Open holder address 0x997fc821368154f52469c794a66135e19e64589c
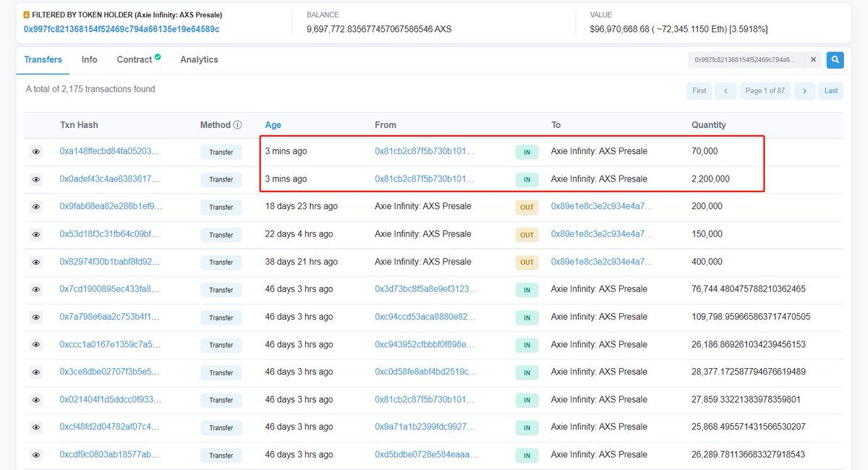The image size is (868, 470). coord(122,29)
